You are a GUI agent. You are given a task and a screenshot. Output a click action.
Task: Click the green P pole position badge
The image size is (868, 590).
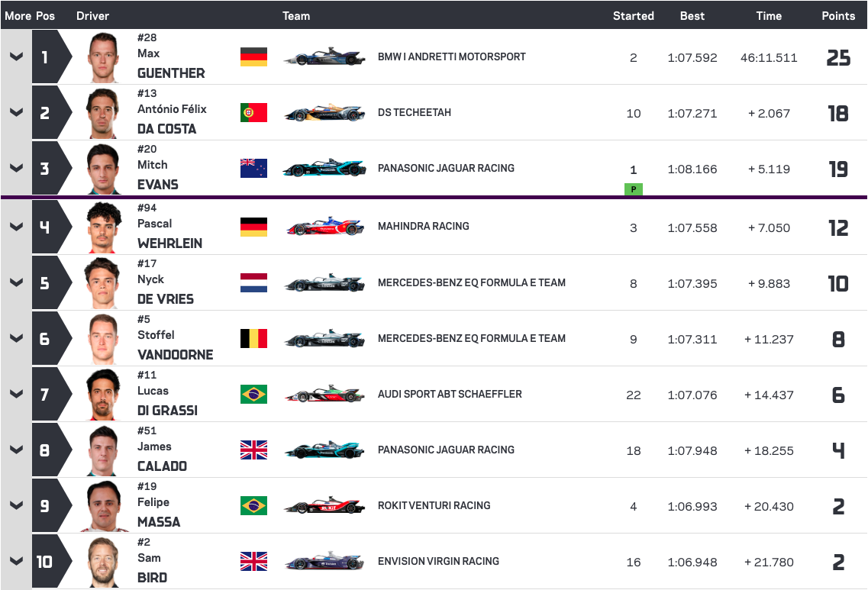[634, 189]
